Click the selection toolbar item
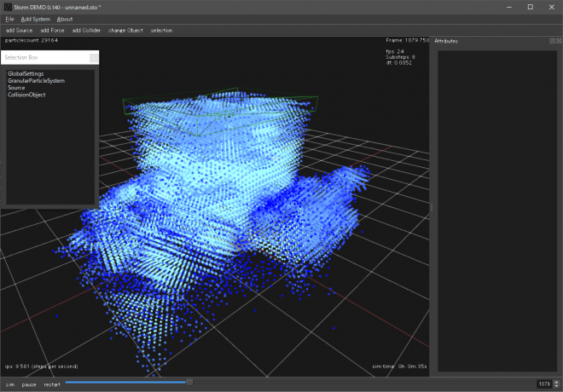This screenshot has height=392, width=563. point(161,31)
